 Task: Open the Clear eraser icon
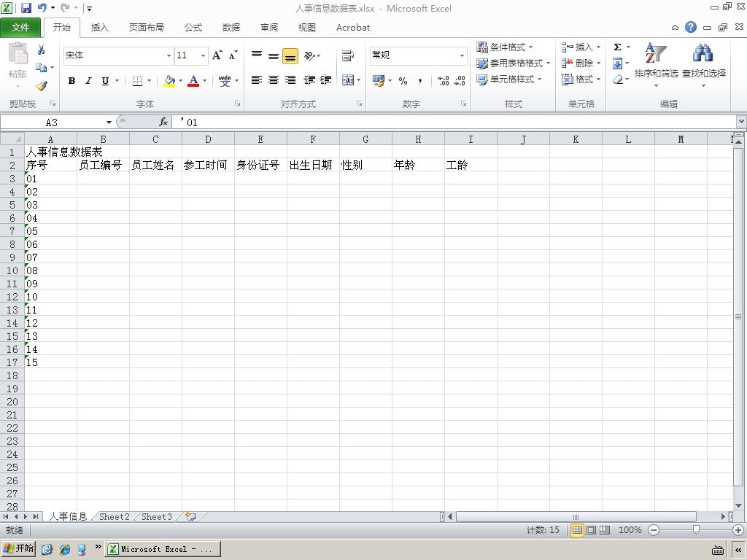[x=617, y=79]
